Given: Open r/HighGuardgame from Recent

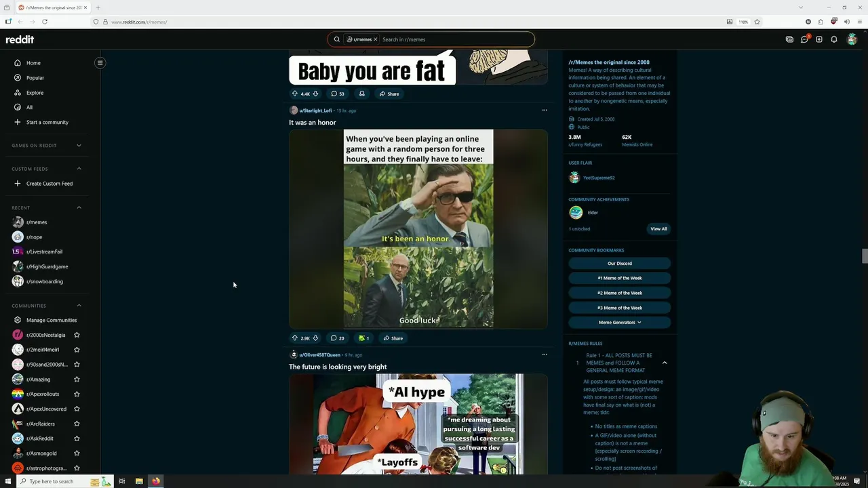Looking at the screenshot, I should [47, 266].
